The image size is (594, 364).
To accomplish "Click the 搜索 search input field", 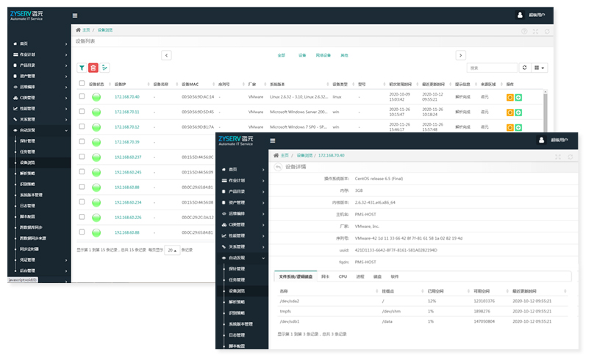I will 493,68.
